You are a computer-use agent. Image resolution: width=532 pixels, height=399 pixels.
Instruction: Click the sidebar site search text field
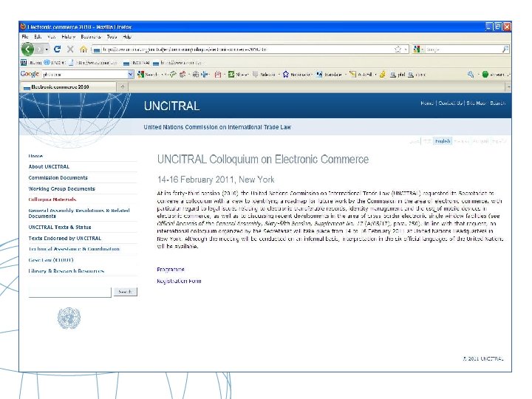tap(70, 292)
